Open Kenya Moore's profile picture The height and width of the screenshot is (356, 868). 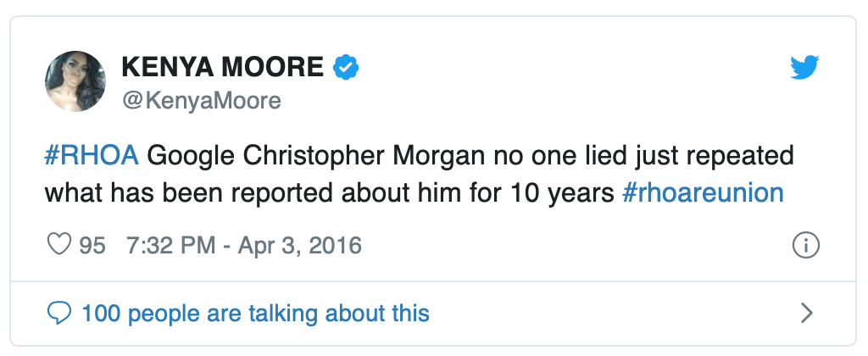(x=75, y=81)
